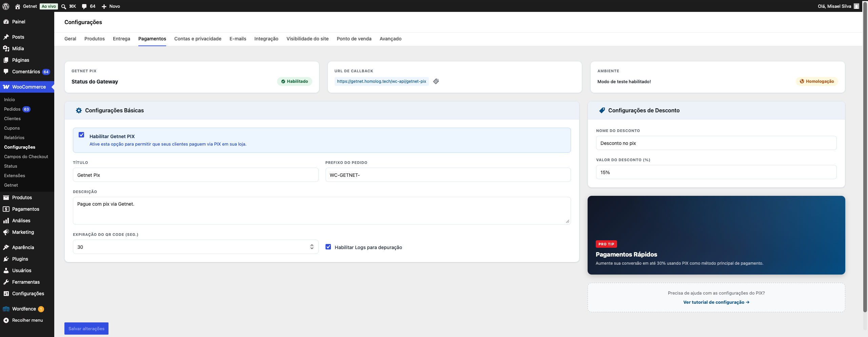Viewport: 868px width, 337px height.
Task: Click Salvar alterações button
Action: pyautogui.click(x=86, y=329)
